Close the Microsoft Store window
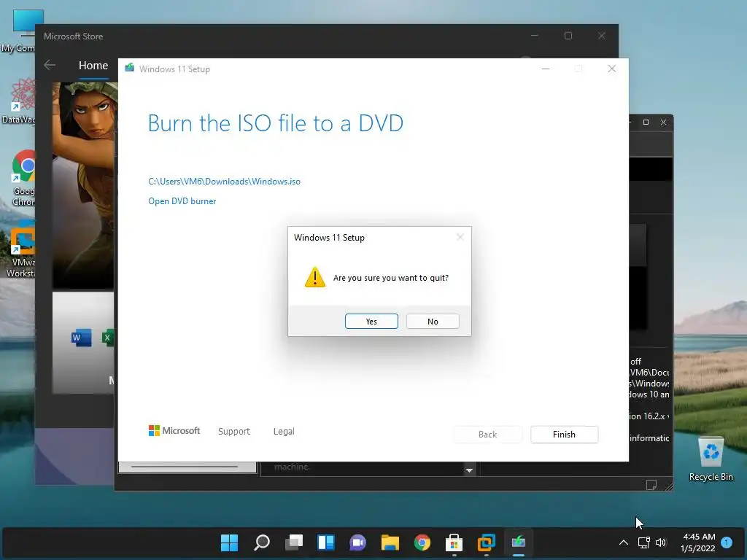Screen dimensions: 747x560 602,36
